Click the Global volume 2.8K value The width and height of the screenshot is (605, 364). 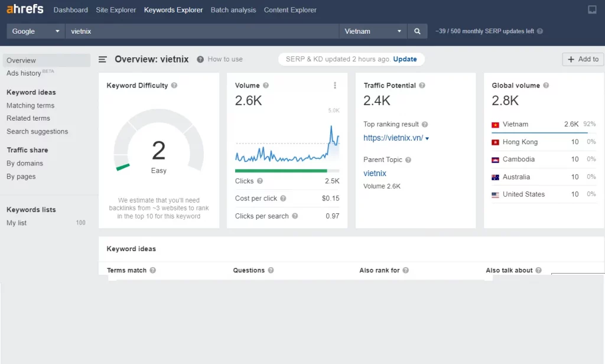(x=505, y=100)
